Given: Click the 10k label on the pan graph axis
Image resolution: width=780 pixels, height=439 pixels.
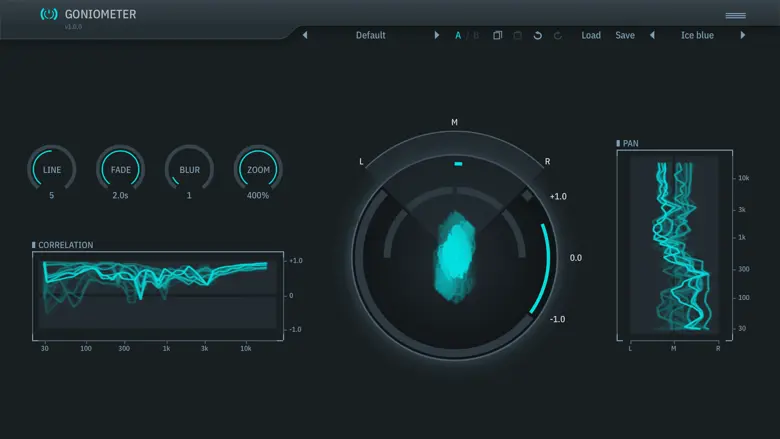Looking at the screenshot, I should (x=744, y=178).
